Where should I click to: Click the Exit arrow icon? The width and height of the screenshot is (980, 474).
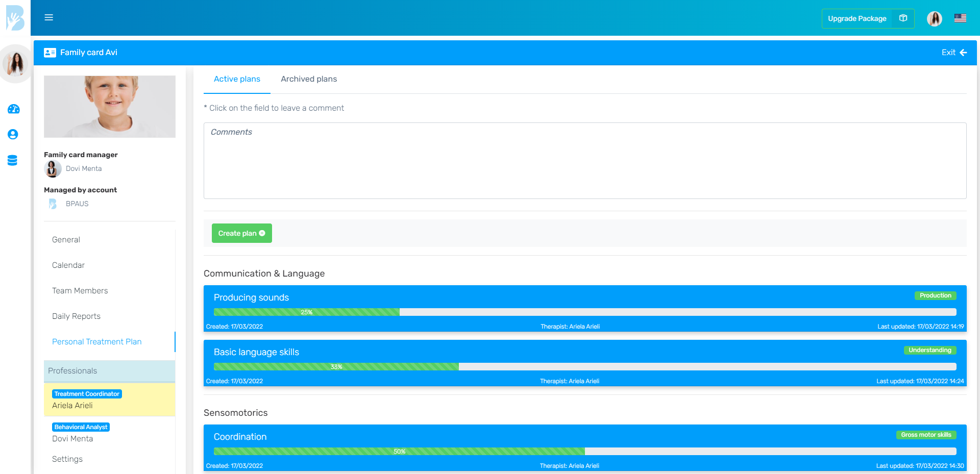(964, 52)
